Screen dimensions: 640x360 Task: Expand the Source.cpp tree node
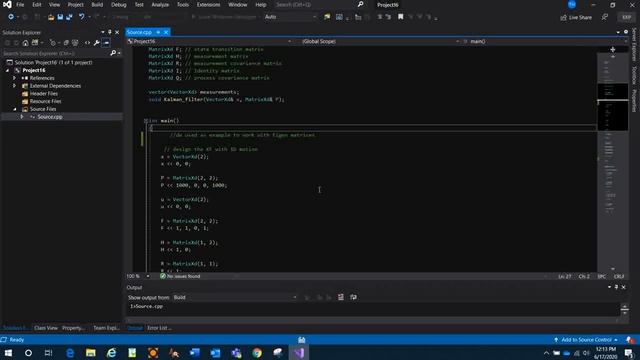point(22,117)
